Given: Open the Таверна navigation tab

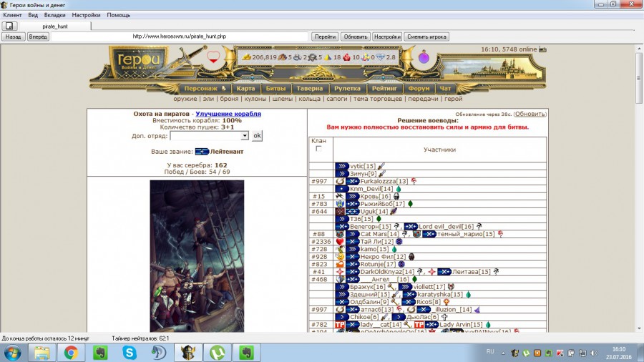Looking at the screenshot, I should pyautogui.click(x=310, y=88).
